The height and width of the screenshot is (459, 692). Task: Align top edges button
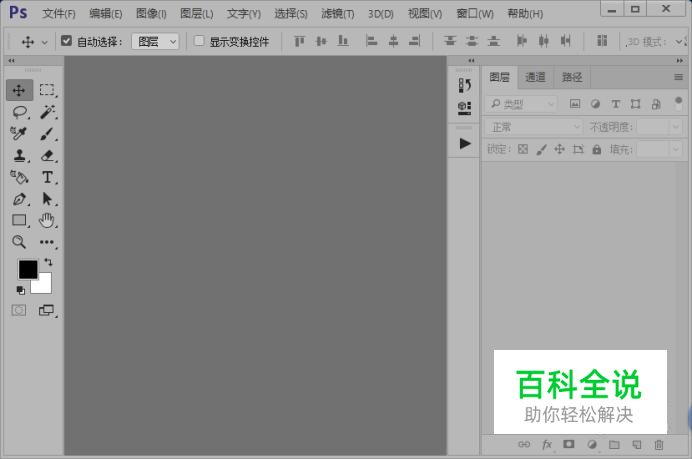[x=299, y=41]
